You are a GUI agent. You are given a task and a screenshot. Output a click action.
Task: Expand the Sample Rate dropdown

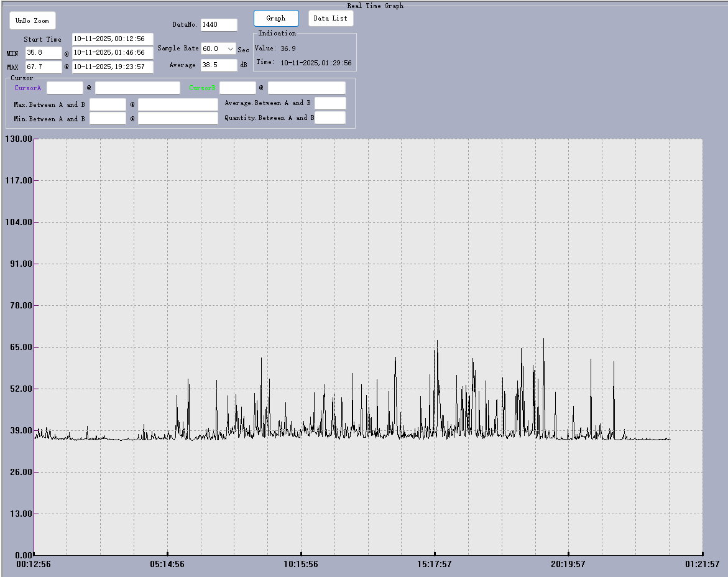[x=230, y=48]
